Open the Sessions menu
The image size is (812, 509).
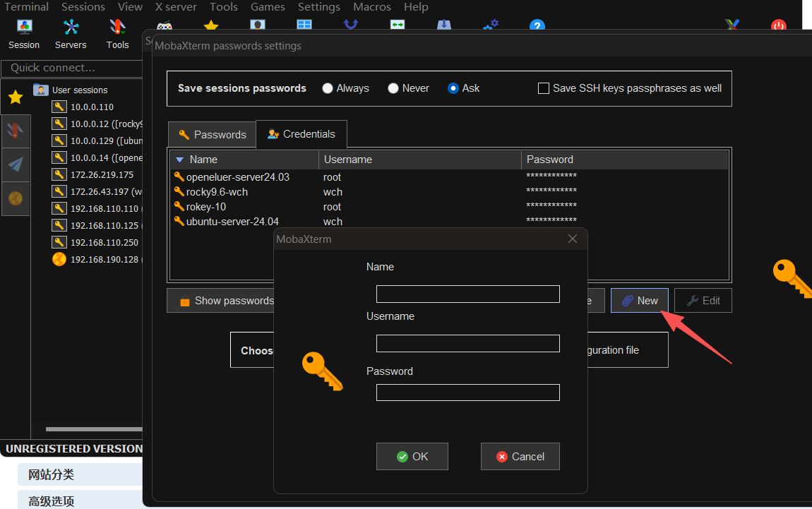(x=83, y=7)
